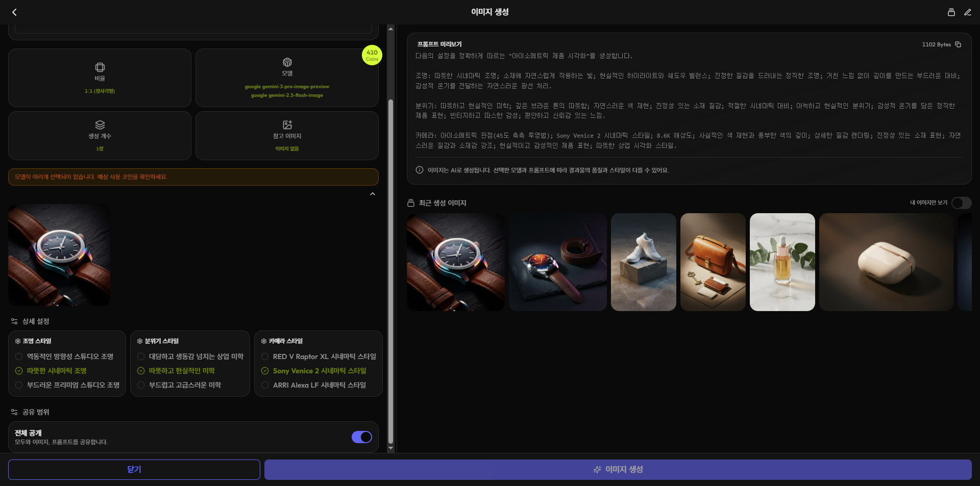Collapse the section with chevron-up arrow
This screenshot has height=486, width=980.
tap(373, 194)
